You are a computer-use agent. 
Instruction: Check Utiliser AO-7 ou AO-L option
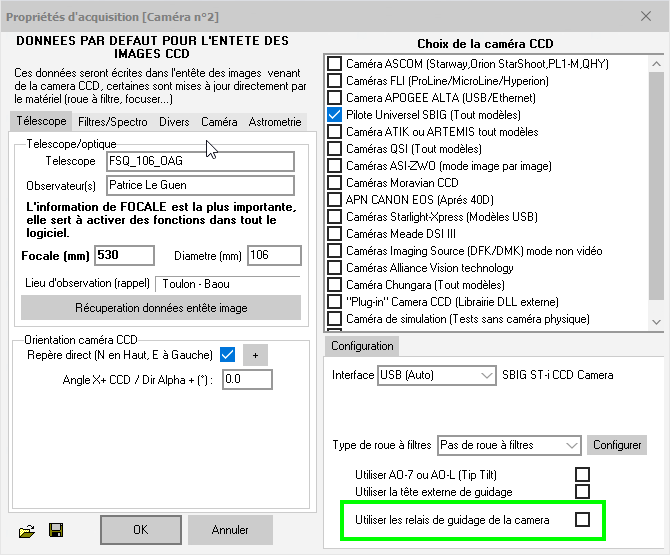pyautogui.click(x=582, y=474)
